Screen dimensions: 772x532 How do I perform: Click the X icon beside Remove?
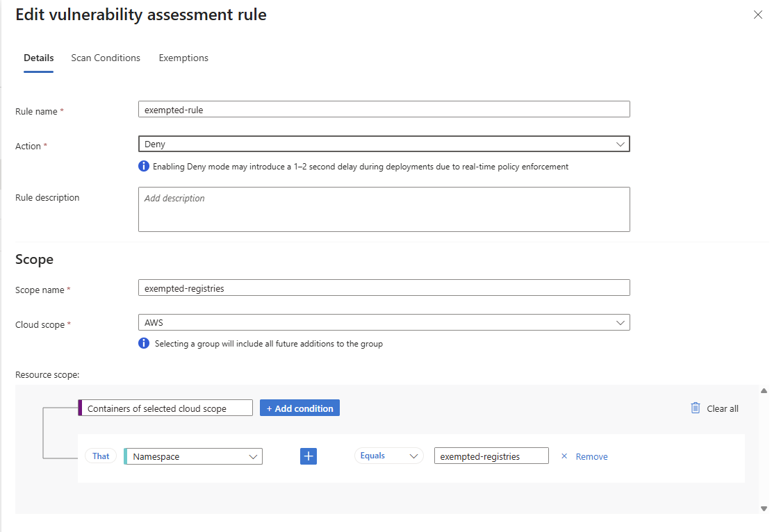pyautogui.click(x=564, y=456)
